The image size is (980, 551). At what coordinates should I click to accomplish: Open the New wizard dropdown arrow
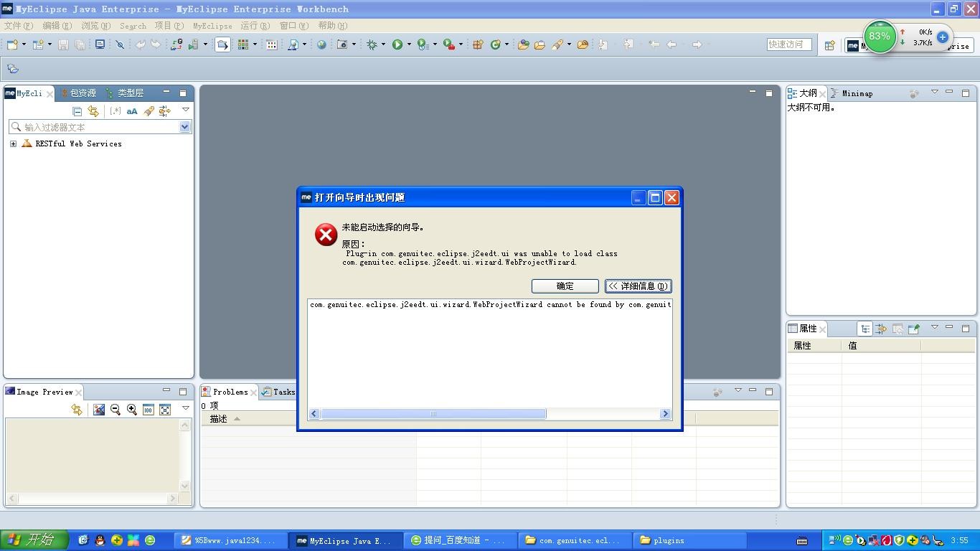(24, 44)
